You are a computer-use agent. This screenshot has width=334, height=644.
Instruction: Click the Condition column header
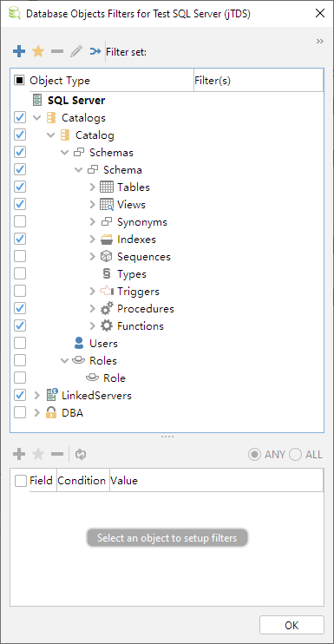coord(83,481)
